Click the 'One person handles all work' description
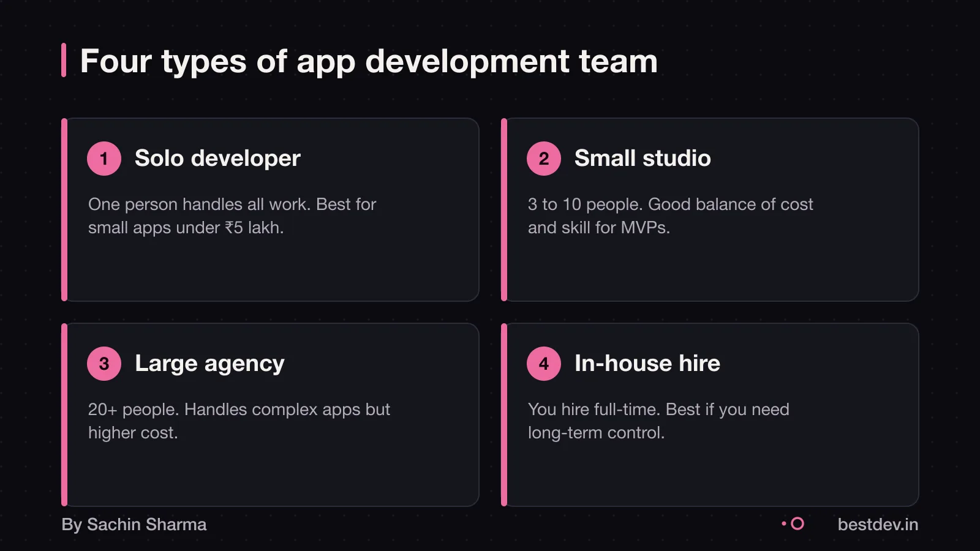 coord(232,216)
